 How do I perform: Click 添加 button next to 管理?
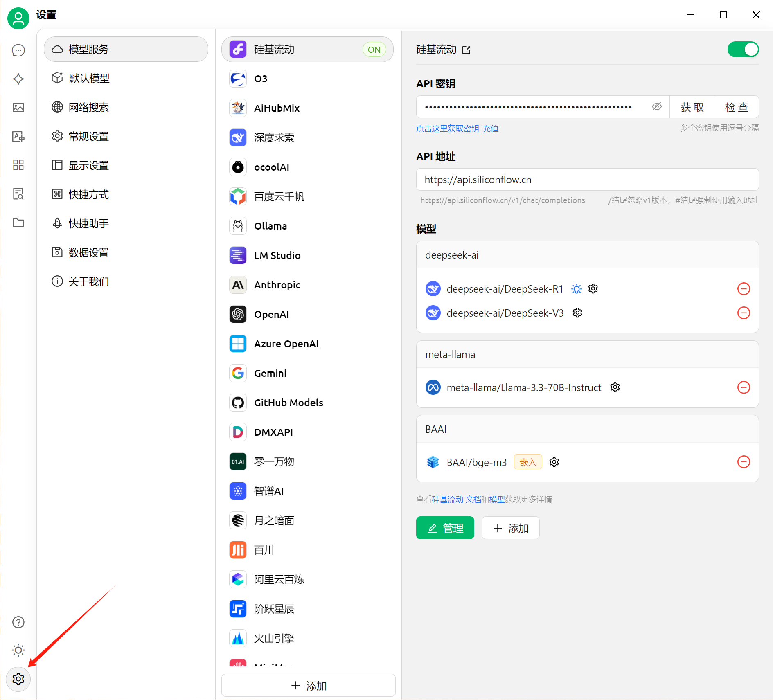click(x=511, y=528)
